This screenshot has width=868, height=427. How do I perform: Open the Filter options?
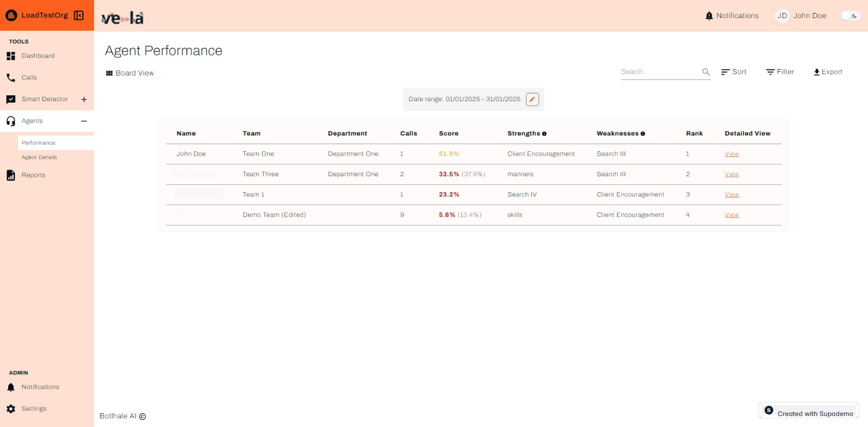point(780,72)
